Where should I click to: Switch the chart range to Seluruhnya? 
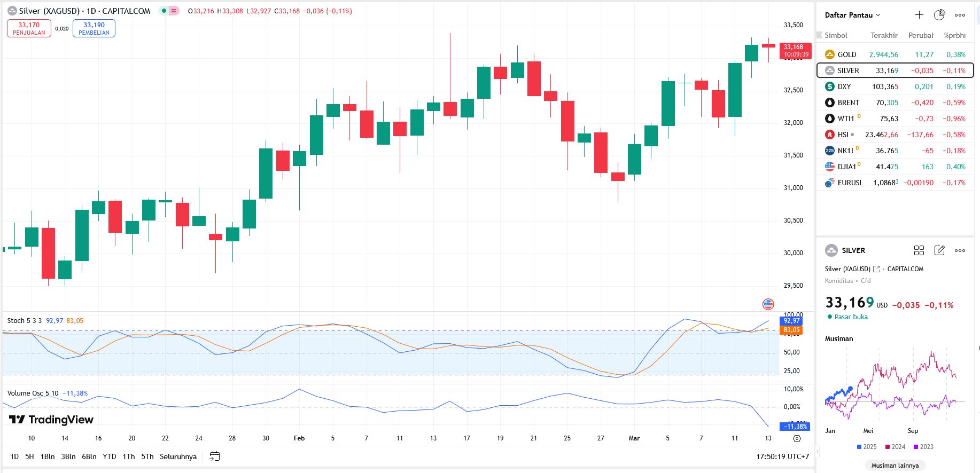click(178, 456)
